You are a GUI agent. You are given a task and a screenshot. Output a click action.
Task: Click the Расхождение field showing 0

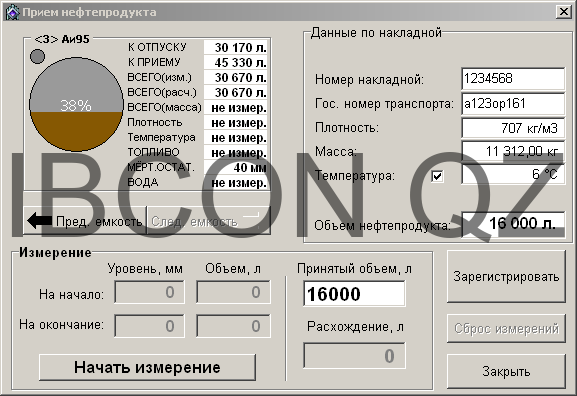tap(354, 356)
